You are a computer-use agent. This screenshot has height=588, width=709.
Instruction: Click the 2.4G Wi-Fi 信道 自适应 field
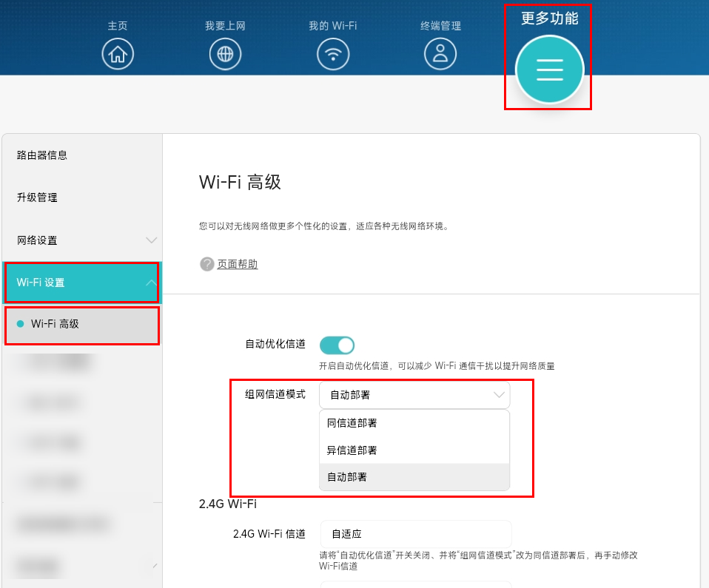coord(416,533)
